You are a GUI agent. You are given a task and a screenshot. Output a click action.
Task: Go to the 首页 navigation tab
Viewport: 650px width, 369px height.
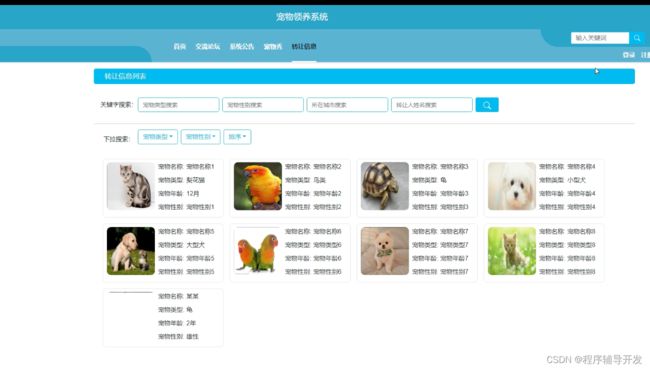point(179,46)
